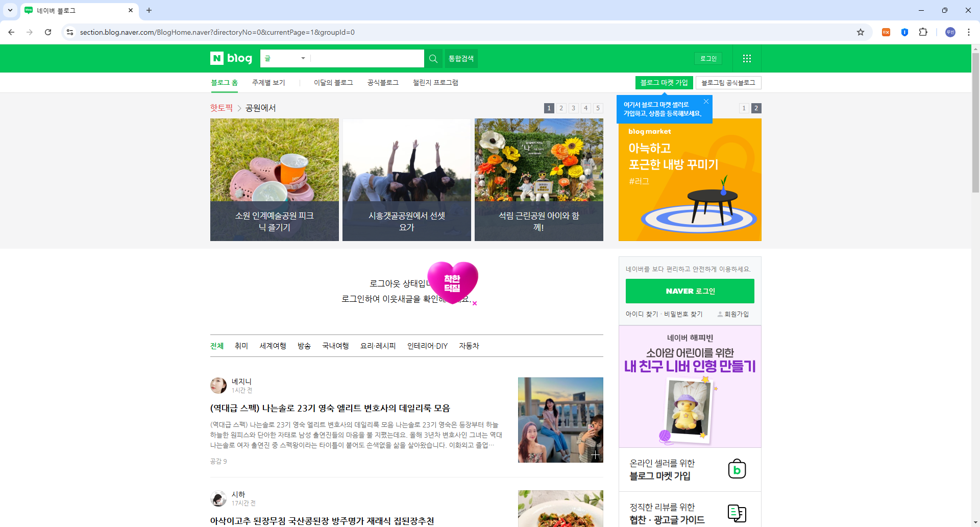The height and width of the screenshot is (527, 980).
Task: Select the 방송 category tab
Action: click(x=304, y=346)
